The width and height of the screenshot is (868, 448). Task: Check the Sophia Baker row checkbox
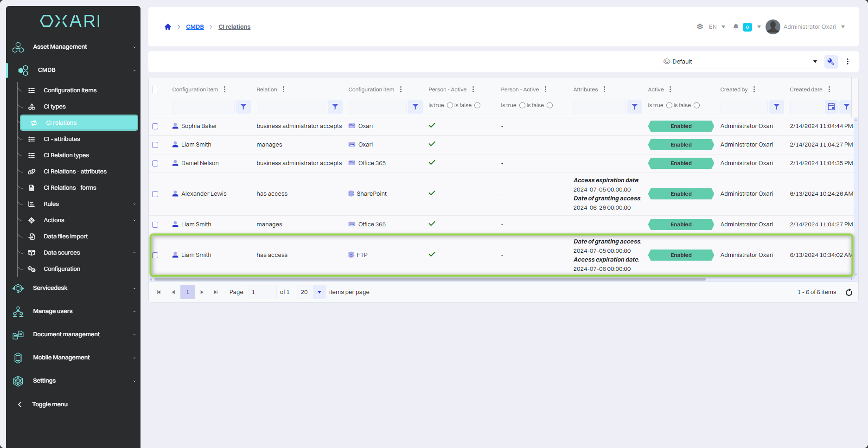click(155, 126)
